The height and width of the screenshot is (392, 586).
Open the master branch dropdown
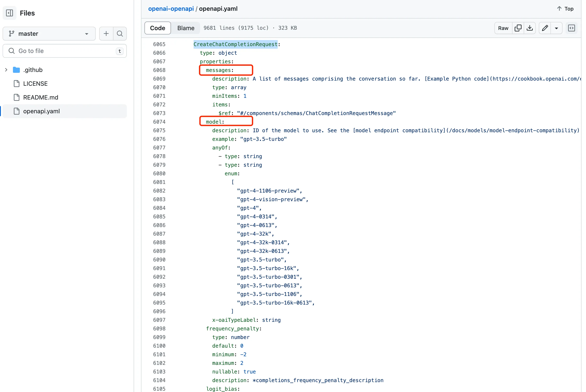(49, 34)
